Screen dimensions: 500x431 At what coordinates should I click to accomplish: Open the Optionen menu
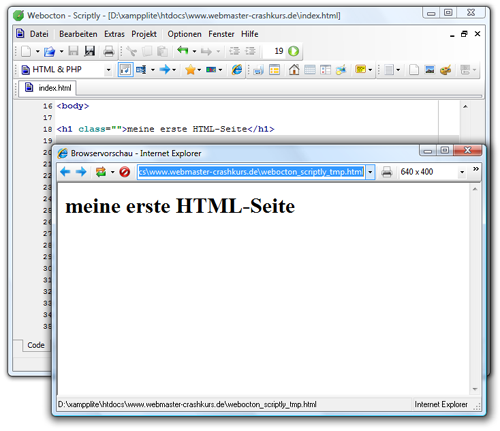184,34
